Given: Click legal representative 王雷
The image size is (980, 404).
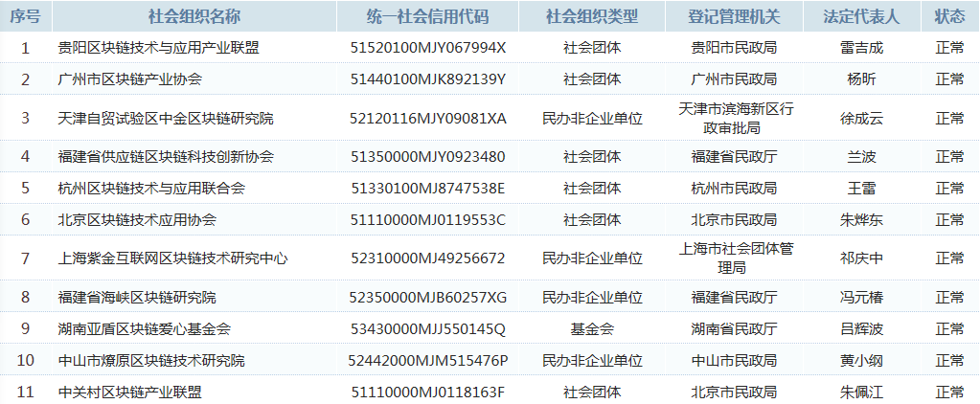Looking at the screenshot, I should point(862,188).
